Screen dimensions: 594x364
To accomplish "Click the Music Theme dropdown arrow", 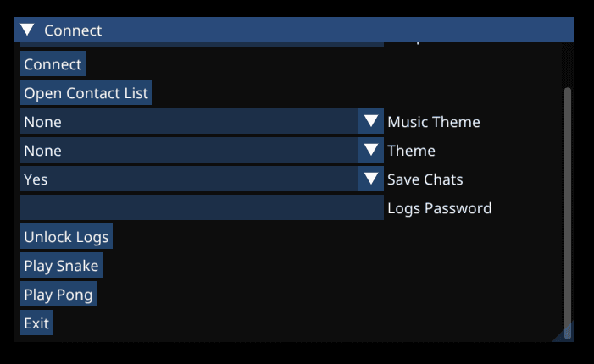I will [370, 122].
